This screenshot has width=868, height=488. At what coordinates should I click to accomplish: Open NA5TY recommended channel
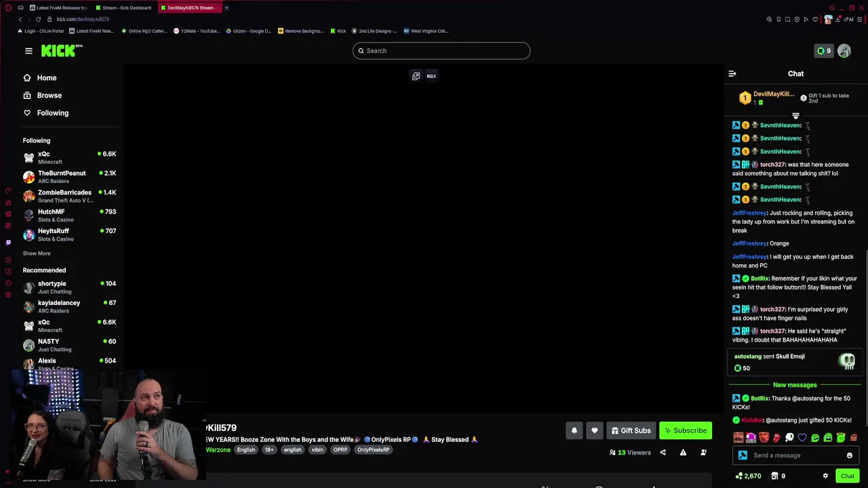69,345
